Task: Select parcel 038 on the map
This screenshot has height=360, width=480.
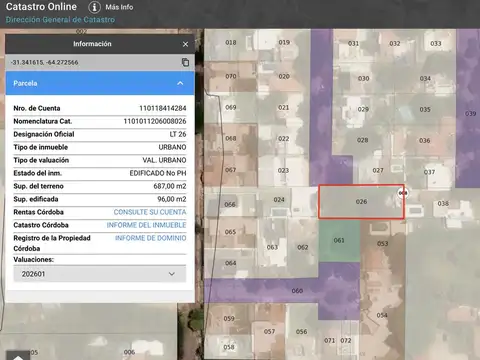Action: pyautogui.click(x=443, y=203)
